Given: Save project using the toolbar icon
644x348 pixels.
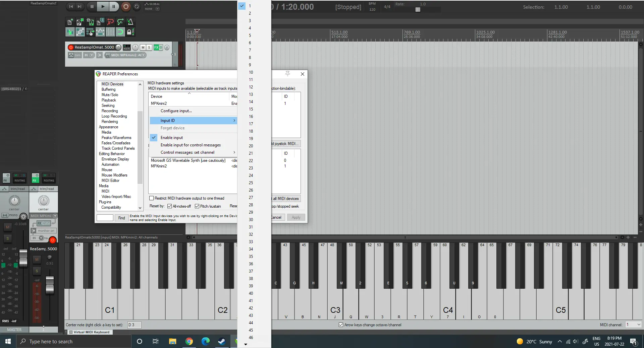Looking at the screenshot, I should pos(90,22).
